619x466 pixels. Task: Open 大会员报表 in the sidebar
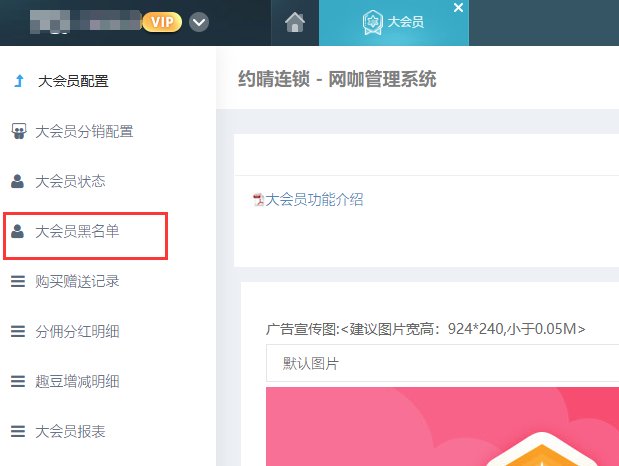click(x=70, y=431)
